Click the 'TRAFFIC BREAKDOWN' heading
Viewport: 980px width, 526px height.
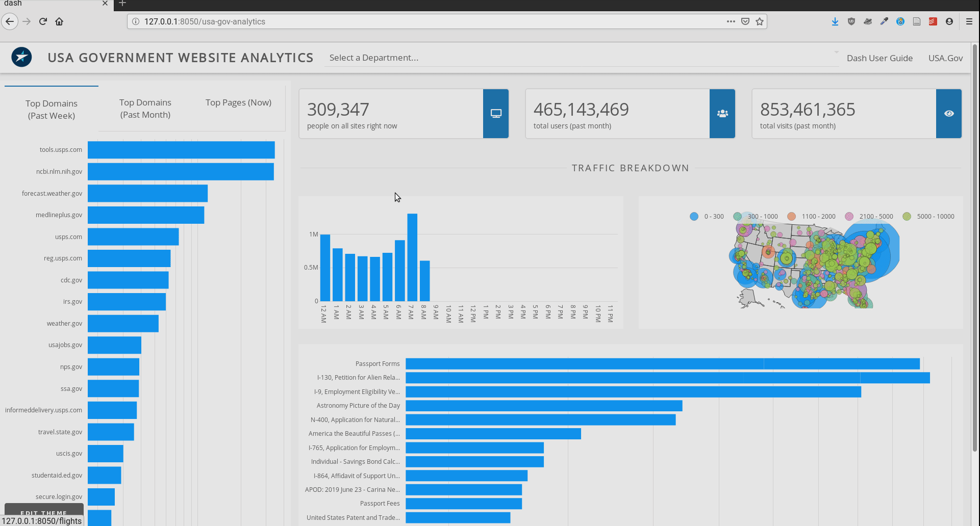click(x=630, y=168)
